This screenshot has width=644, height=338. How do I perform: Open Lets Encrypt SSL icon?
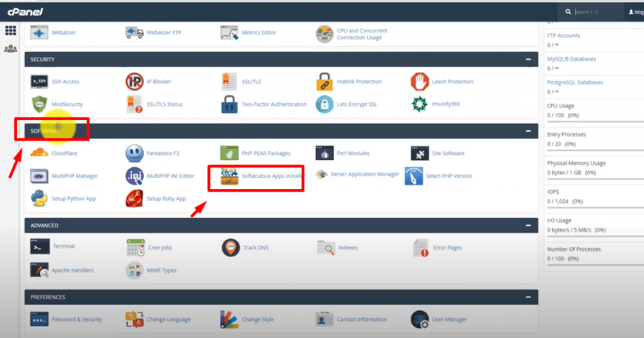[x=325, y=104]
